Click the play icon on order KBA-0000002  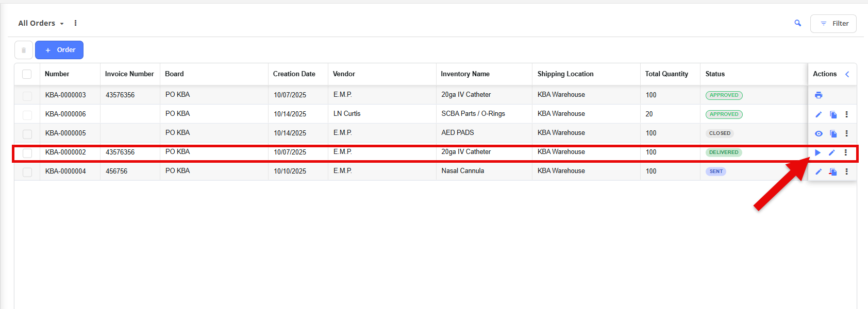point(817,152)
